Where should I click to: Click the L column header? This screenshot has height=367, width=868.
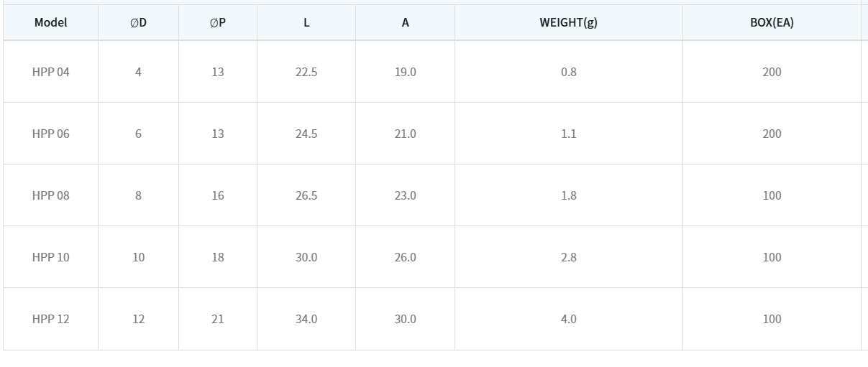pos(306,22)
